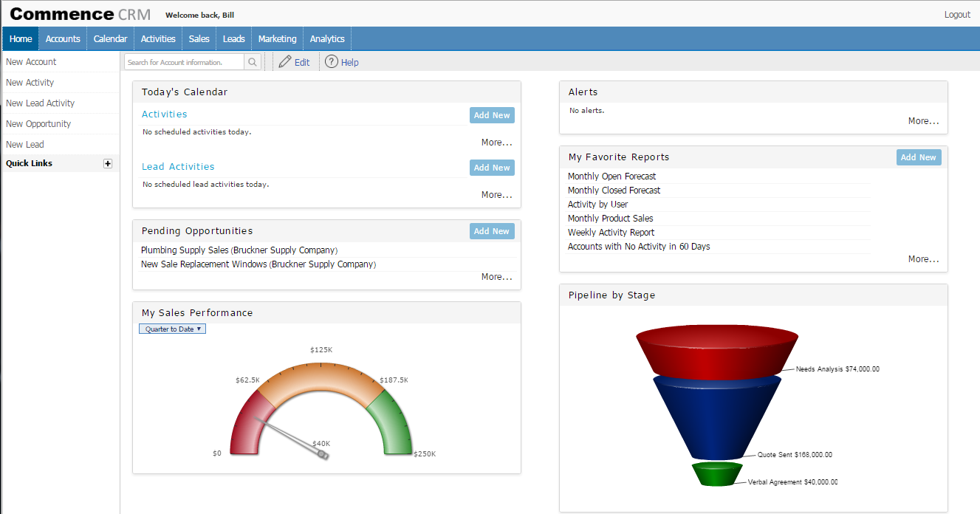This screenshot has width=980, height=514.
Task: Expand Quick Links with plus icon
Action: click(108, 163)
